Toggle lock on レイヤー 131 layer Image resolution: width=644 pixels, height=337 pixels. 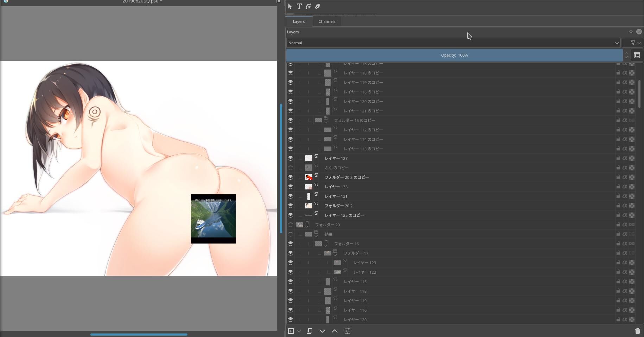[x=618, y=196]
